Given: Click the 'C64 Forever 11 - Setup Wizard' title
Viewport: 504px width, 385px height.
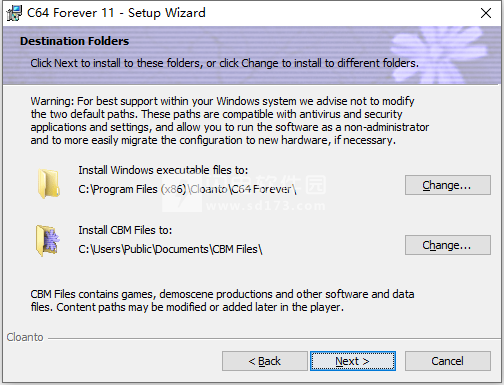Looking at the screenshot, I should (x=116, y=13).
